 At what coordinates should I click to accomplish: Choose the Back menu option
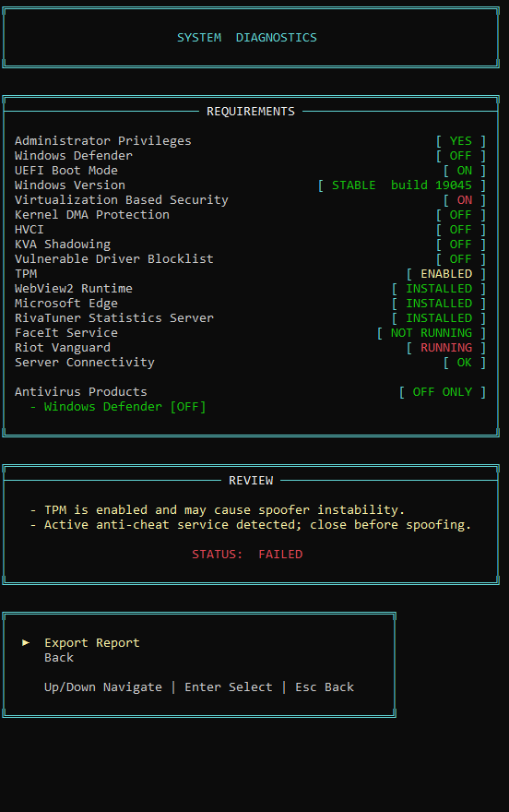(59, 658)
